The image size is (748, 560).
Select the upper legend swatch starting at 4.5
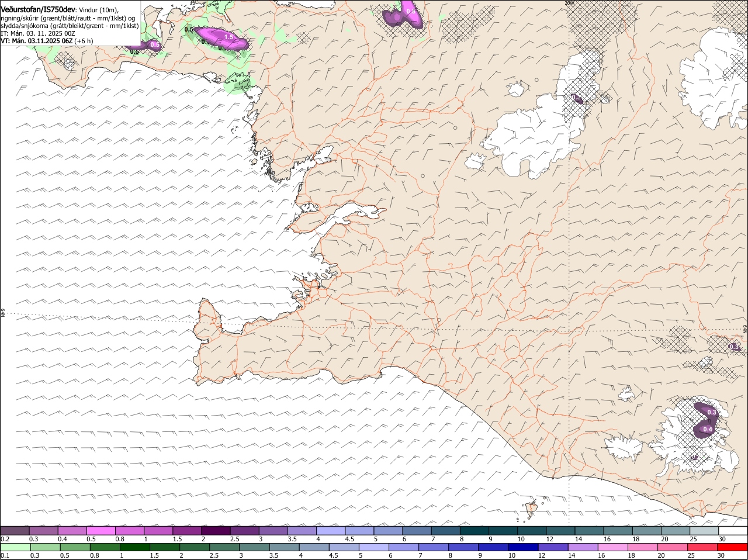point(359,530)
